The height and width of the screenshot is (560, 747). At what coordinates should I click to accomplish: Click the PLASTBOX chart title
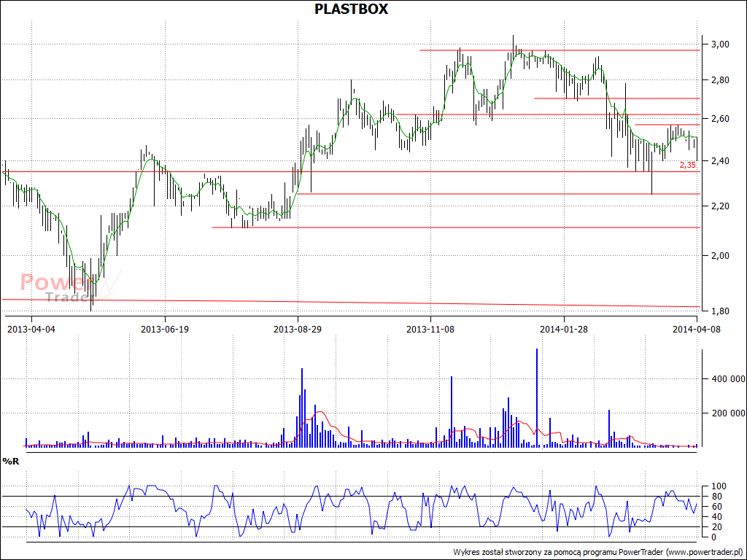[351, 9]
